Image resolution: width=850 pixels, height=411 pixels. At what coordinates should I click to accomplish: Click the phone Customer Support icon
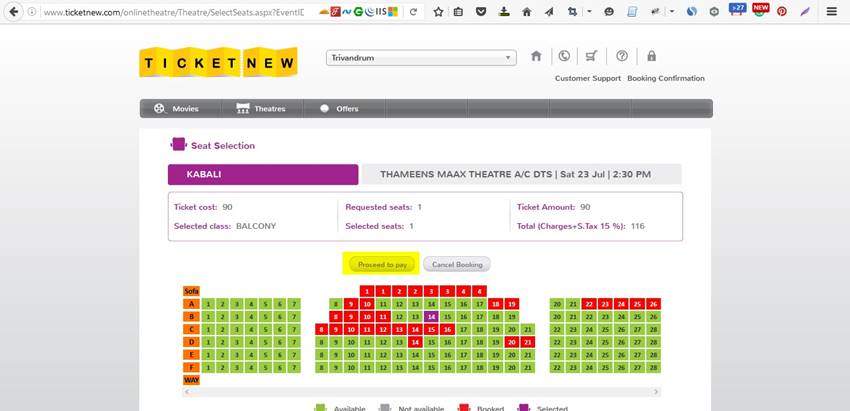coord(564,56)
